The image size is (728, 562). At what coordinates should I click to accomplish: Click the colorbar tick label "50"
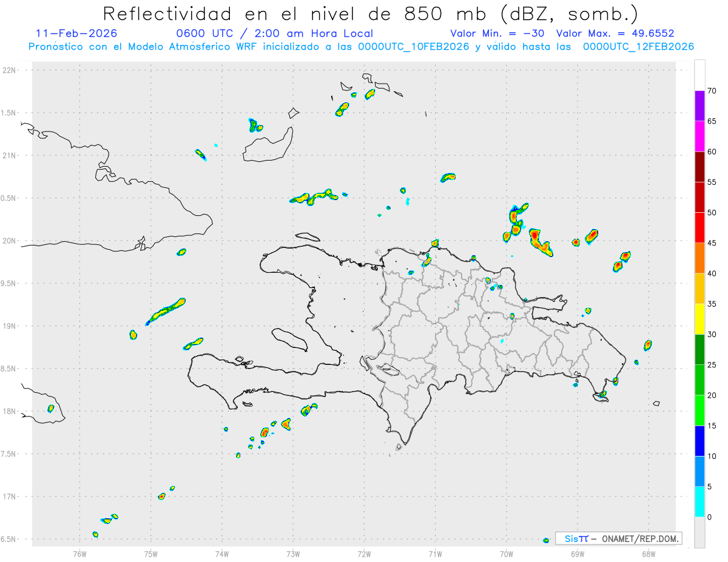(712, 213)
